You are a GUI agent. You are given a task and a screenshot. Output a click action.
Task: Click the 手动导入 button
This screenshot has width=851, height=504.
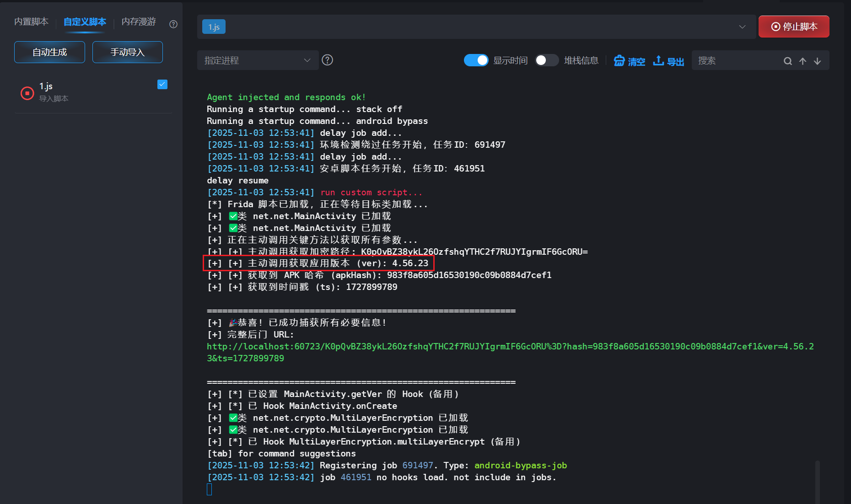(127, 52)
